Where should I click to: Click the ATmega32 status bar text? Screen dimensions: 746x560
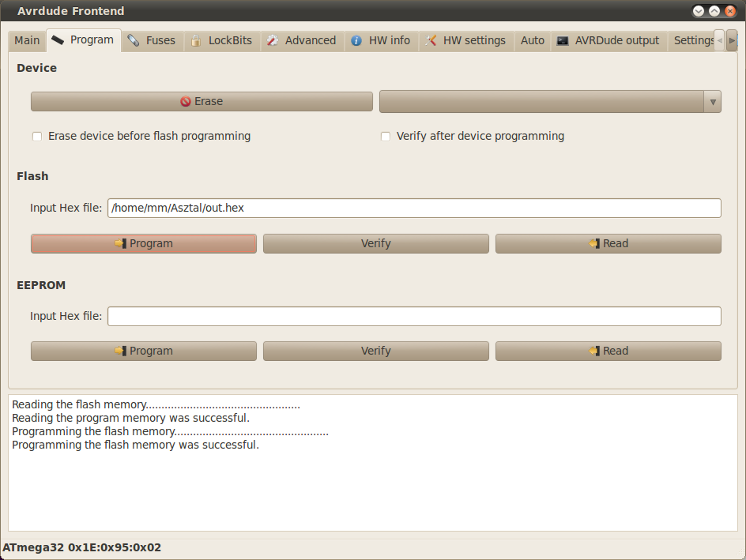pyautogui.click(x=82, y=547)
